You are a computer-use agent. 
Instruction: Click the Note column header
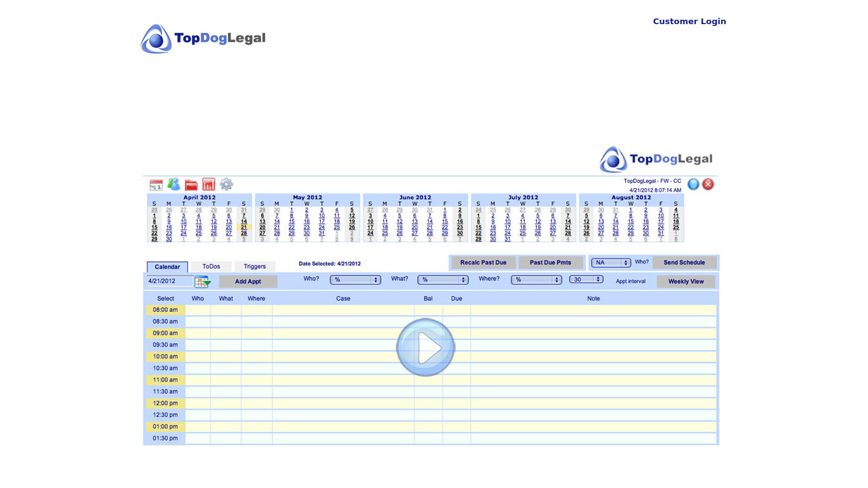593,299
